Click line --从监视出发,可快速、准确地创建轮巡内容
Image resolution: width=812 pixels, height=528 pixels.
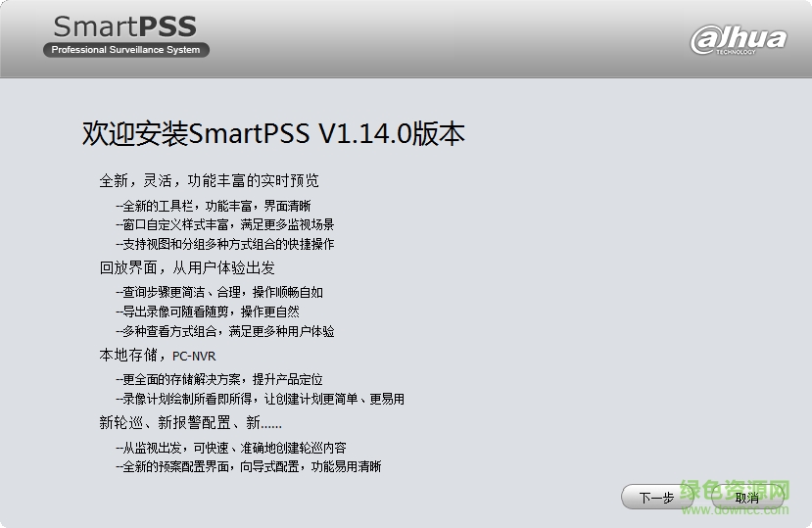pos(231,449)
